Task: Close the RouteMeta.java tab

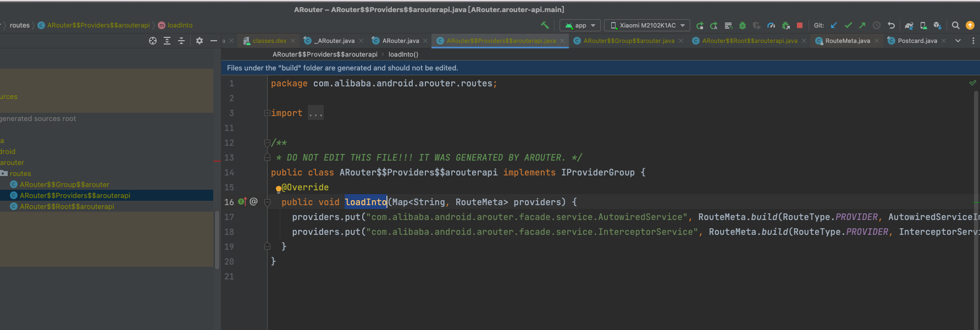Action: coord(877,41)
